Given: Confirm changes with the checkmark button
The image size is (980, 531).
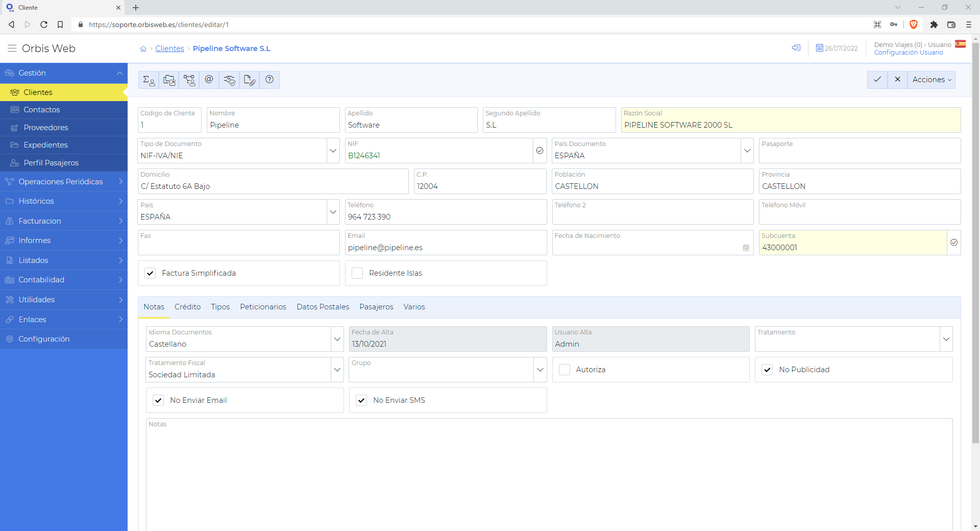Looking at the screenshot, I should 877,80.
